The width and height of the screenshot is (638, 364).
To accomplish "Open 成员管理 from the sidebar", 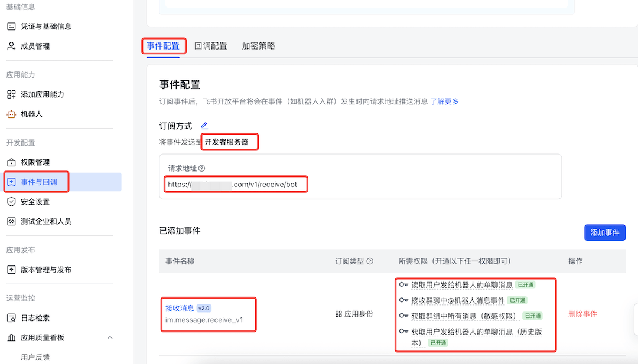I will (x=35, y=46).
